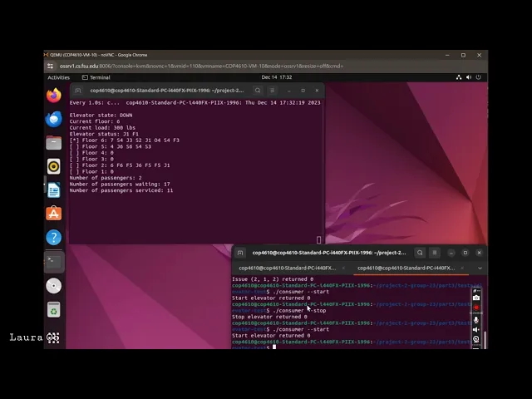Click search icon in lower terminal window
This screenshot has height=399, width=532.
pyautogui.click(x=420, y=253)
